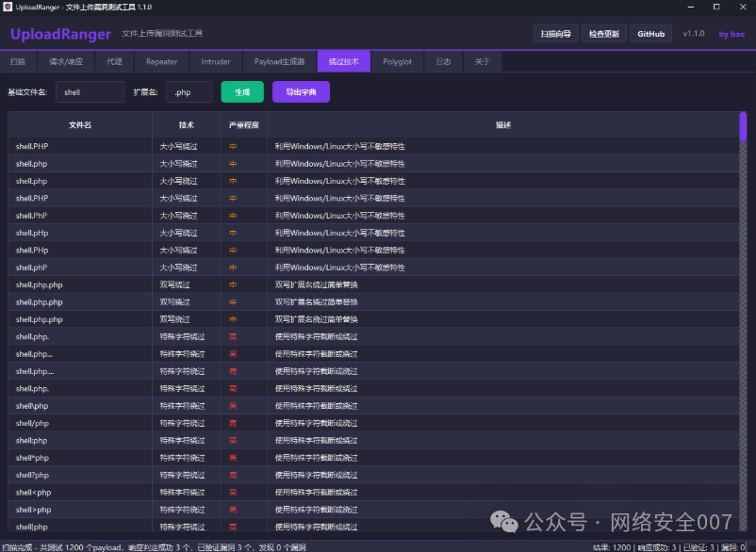Go to the 代理 tab

tap(114, 61)
